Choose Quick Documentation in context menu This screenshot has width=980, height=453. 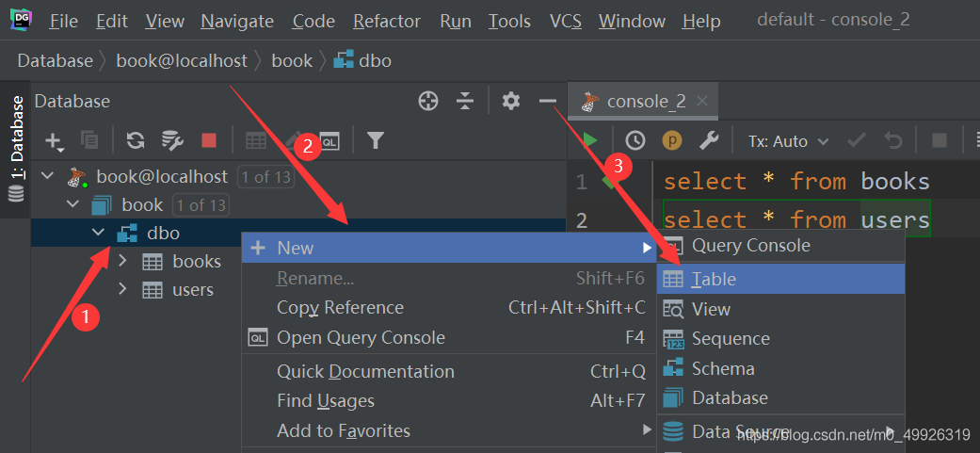click(449, 372)
